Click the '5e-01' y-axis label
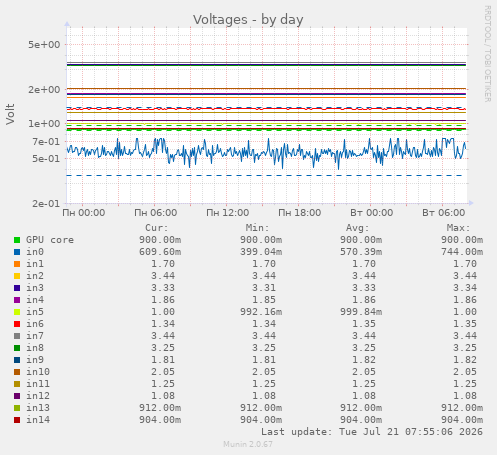Viewport: 497px width, 455px height. [46, 159]
